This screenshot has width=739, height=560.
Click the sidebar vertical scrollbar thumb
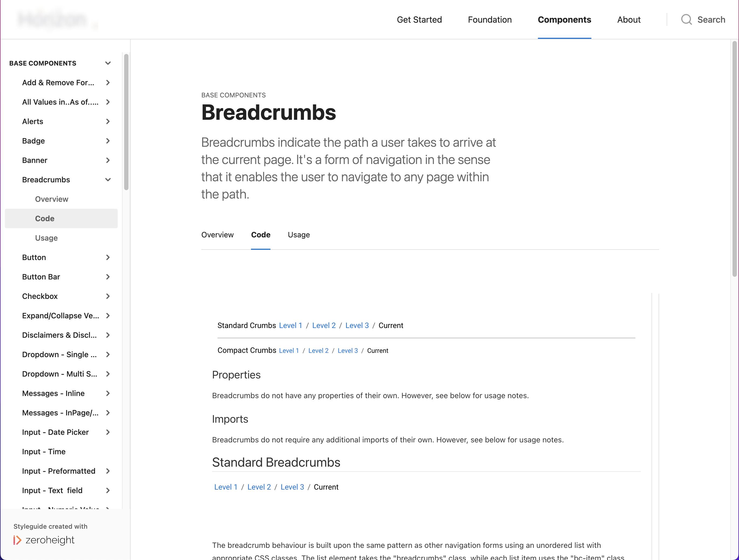coord(126,122)
